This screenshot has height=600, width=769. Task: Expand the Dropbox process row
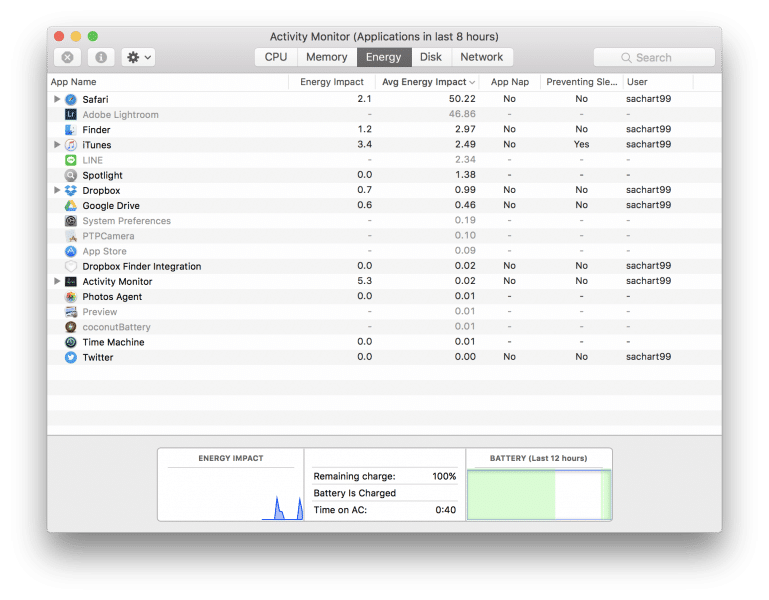tap(57, 190)
